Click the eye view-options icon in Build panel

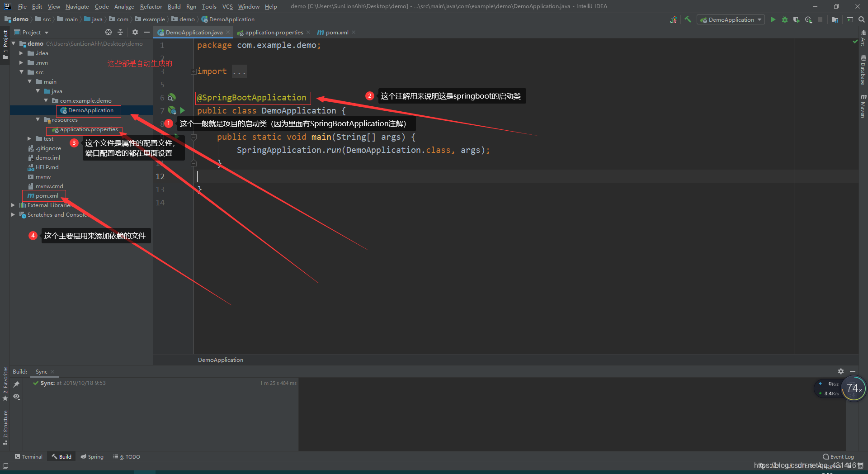point(16,397)
